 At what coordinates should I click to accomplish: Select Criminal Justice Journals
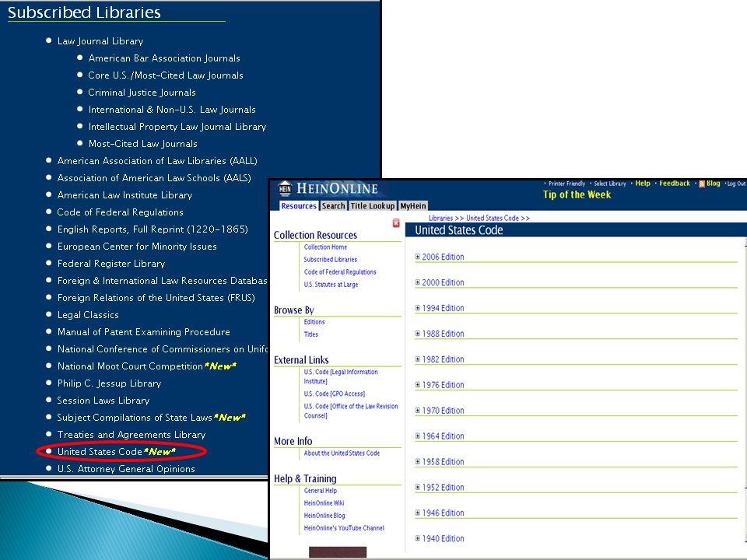(x=142, y=93)
